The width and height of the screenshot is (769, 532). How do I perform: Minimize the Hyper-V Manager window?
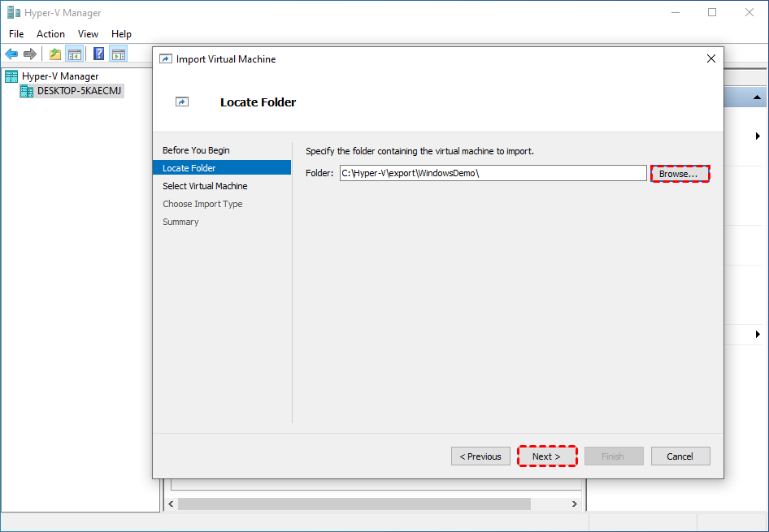click(676, 13)
